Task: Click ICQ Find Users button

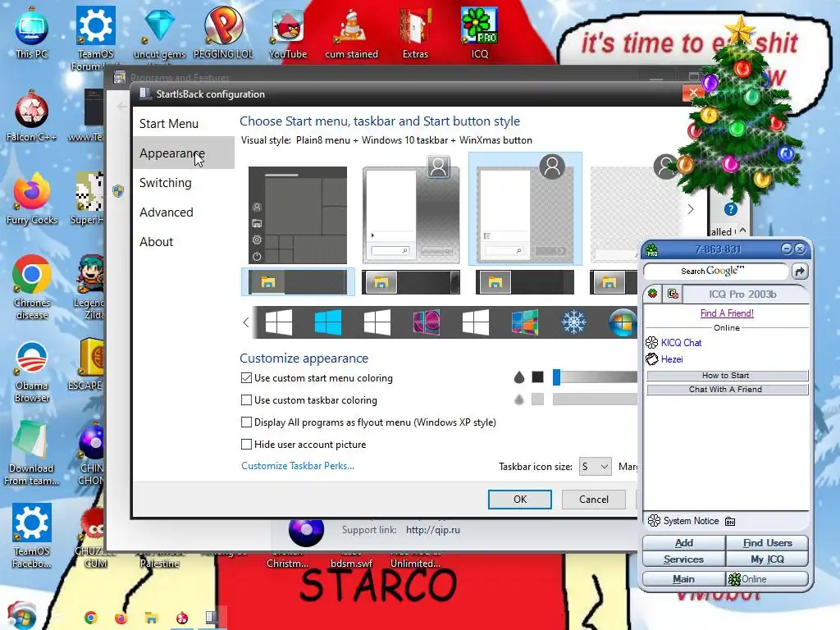Action: (767, 543)
